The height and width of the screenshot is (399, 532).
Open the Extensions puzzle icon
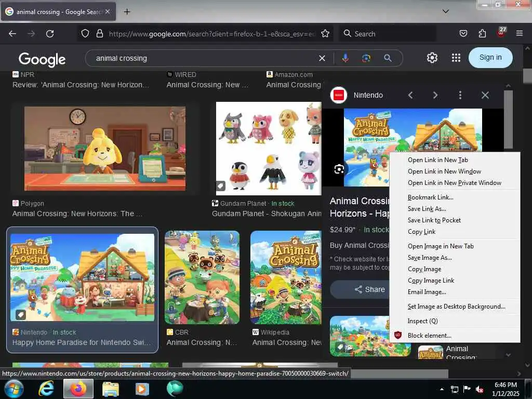482,33
